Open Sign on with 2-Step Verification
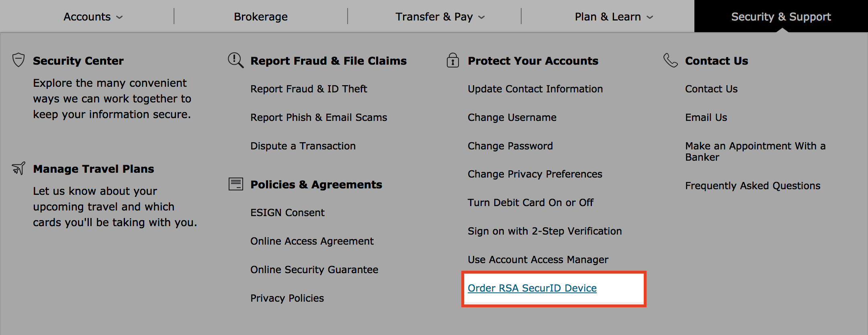This screenshot has height=335, width=868. pyautogui.click(x=545, y=231)
